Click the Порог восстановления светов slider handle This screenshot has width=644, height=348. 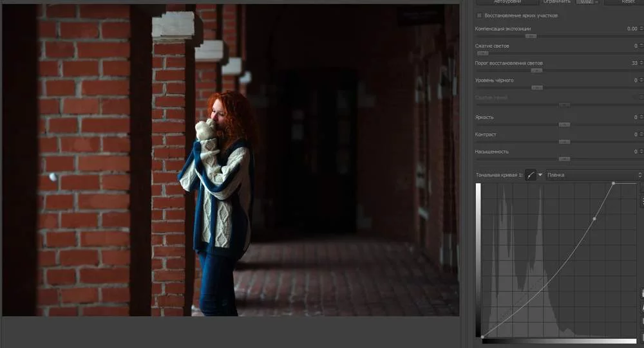(x=536, y=71)
